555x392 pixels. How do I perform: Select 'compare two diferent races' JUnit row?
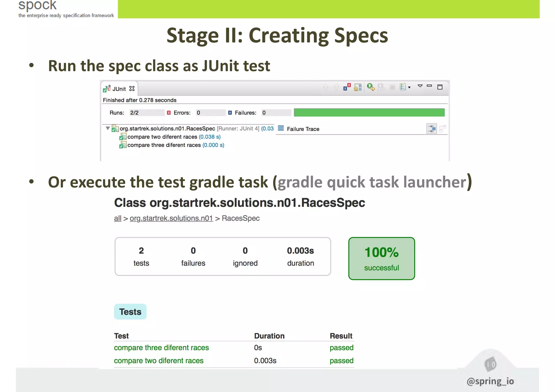170,137
